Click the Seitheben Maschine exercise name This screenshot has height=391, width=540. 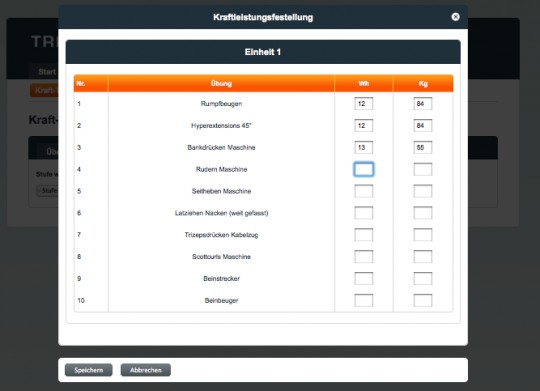tap(221, 191)
